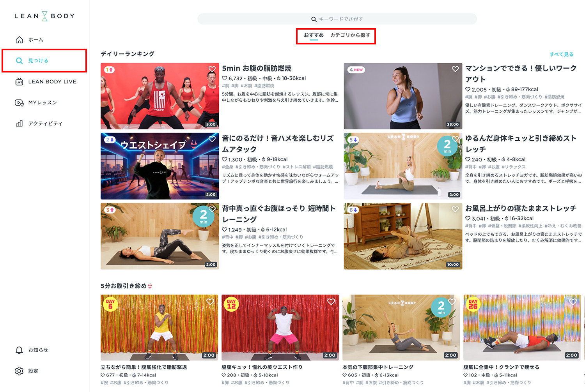Favorite the マンションでできる workout video

pos(455,69)
